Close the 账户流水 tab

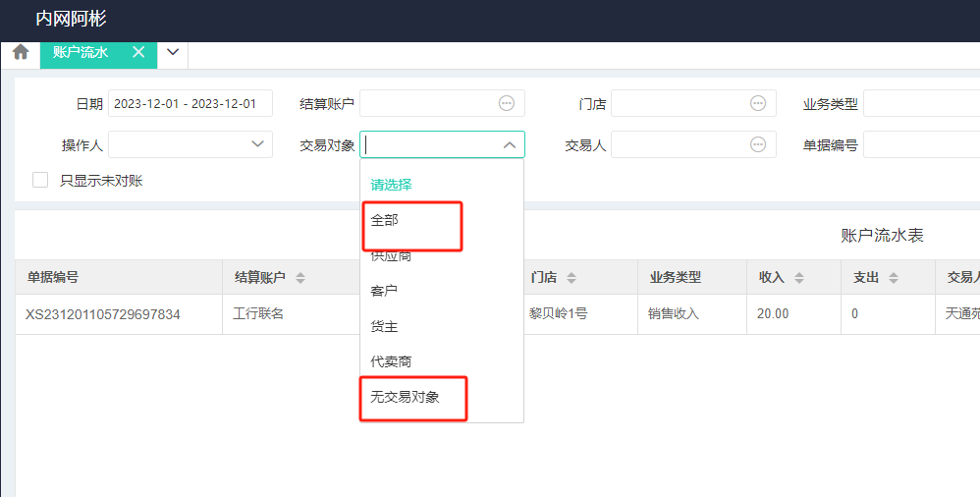[x=138, y=52]
